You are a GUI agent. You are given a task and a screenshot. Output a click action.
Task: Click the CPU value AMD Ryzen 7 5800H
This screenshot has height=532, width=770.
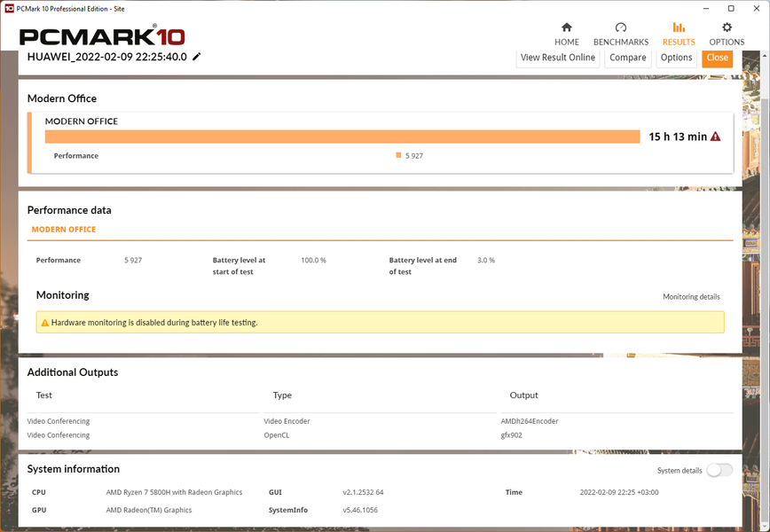click(174, 492)
